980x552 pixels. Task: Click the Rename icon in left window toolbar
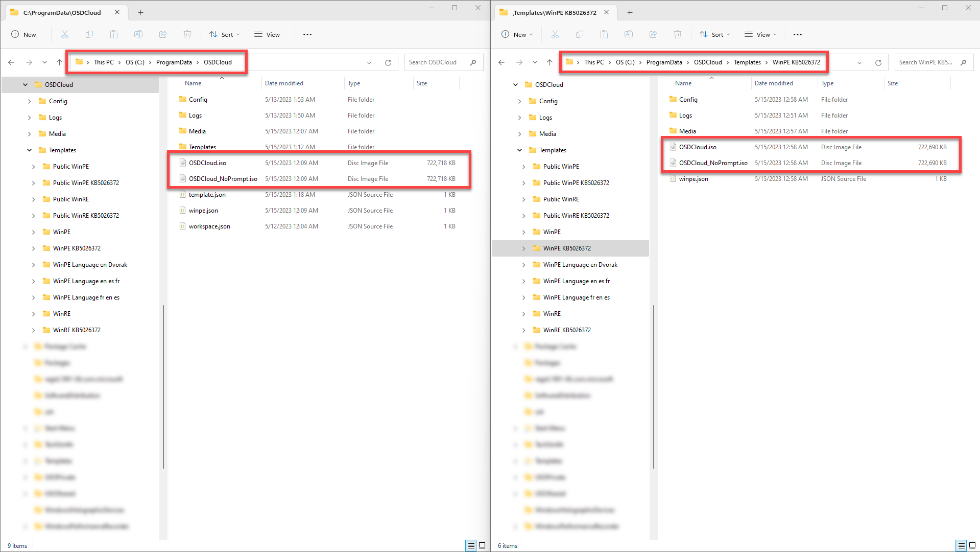[138, 35]
